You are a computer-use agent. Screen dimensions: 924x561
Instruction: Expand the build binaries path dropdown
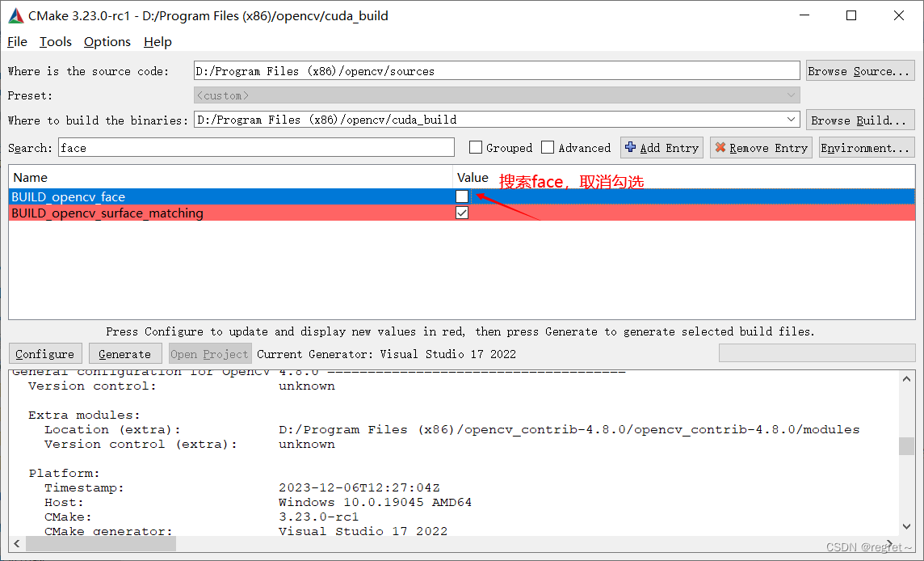(x=792, y=119)
